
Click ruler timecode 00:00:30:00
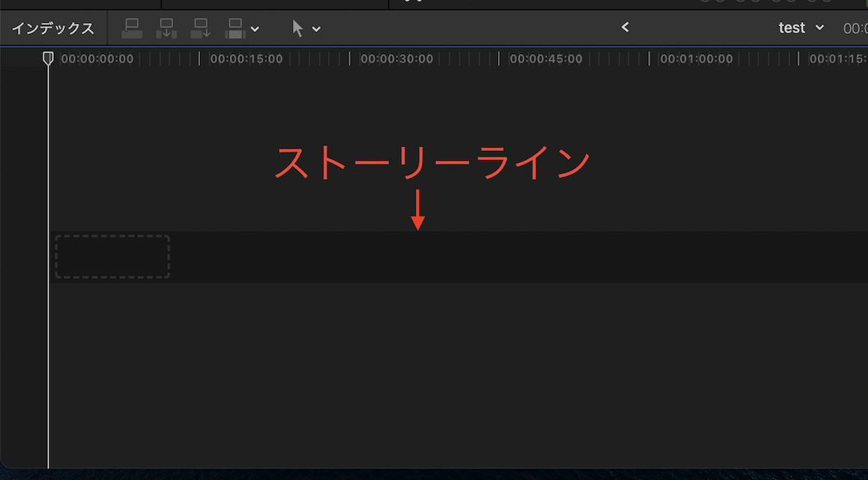[397, 59]
